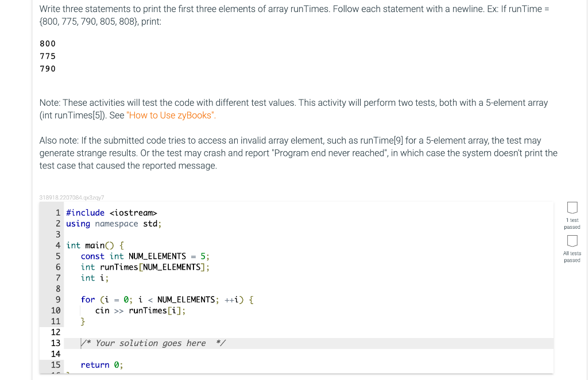
Task: Select the 'return 0;' statement on line 15
Action: (100, 364)
